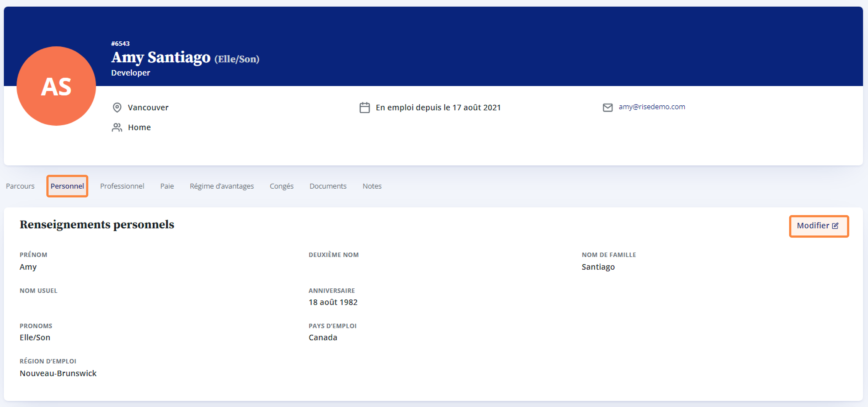Click the calendar icon beside employment date
This screenshot has width=868, height=407.
pyautogui.click(x=364, y=107)
